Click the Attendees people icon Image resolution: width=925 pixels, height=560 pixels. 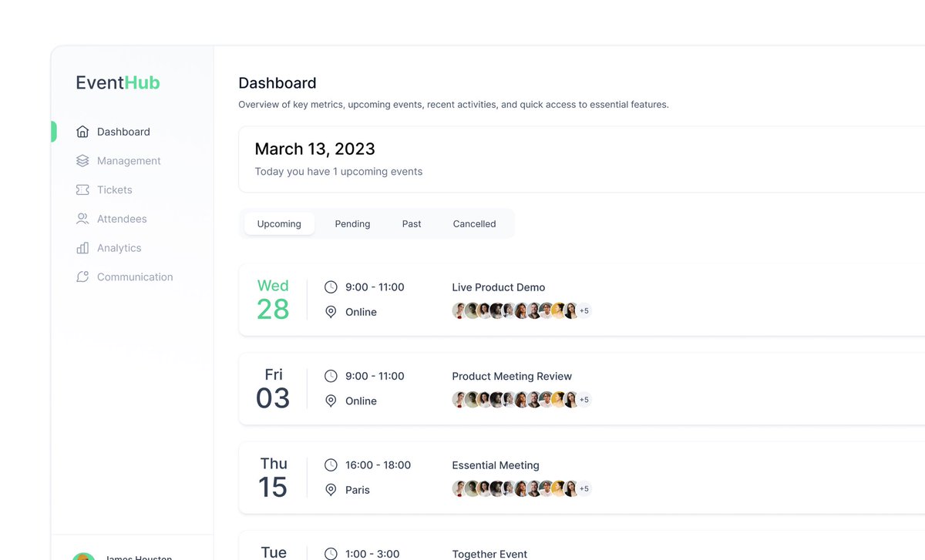tap(82, 219)
